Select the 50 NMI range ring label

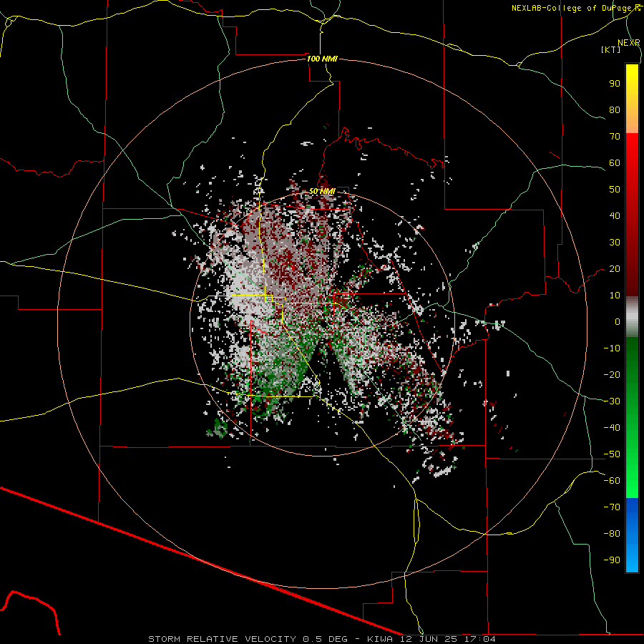tap(323, 191)
